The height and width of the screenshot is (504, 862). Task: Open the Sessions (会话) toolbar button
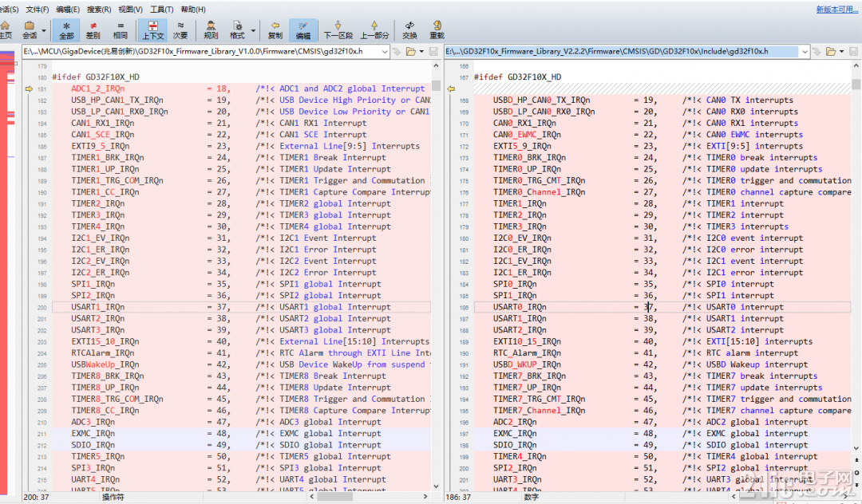30,30
